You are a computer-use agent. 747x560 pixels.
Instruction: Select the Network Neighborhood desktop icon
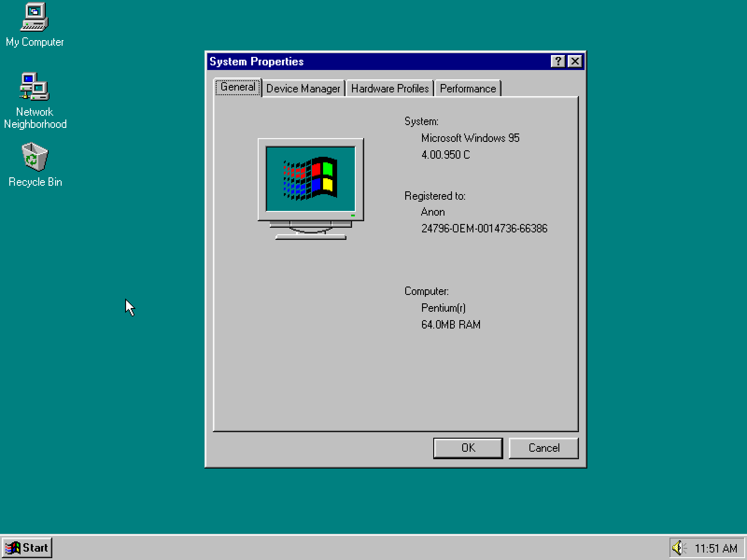35,101
